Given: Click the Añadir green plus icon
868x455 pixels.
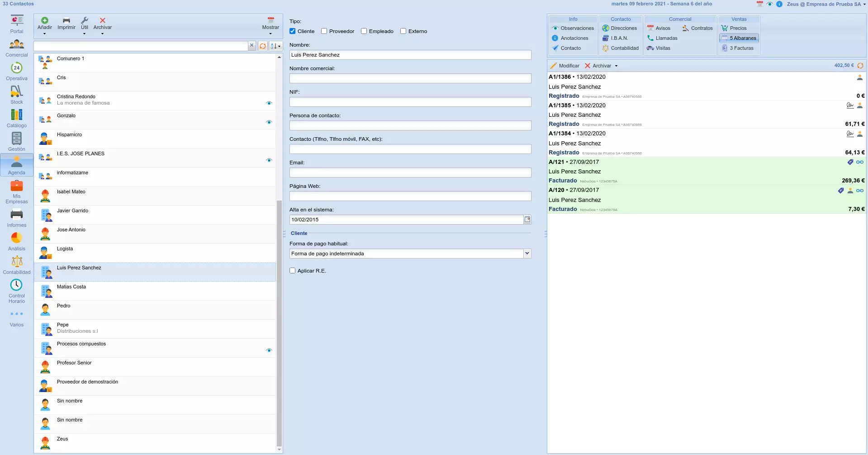Looking at the screenshot, I should point(44,20).
